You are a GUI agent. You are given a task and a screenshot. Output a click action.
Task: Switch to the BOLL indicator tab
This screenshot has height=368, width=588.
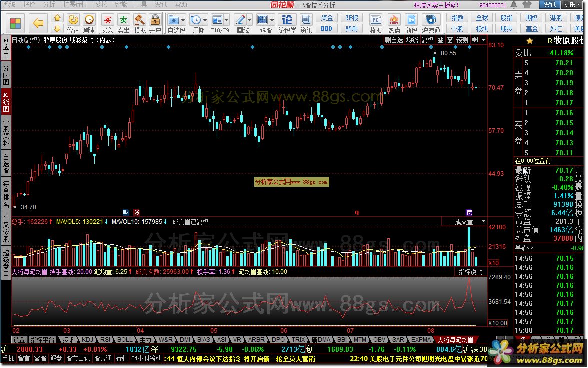125,340
